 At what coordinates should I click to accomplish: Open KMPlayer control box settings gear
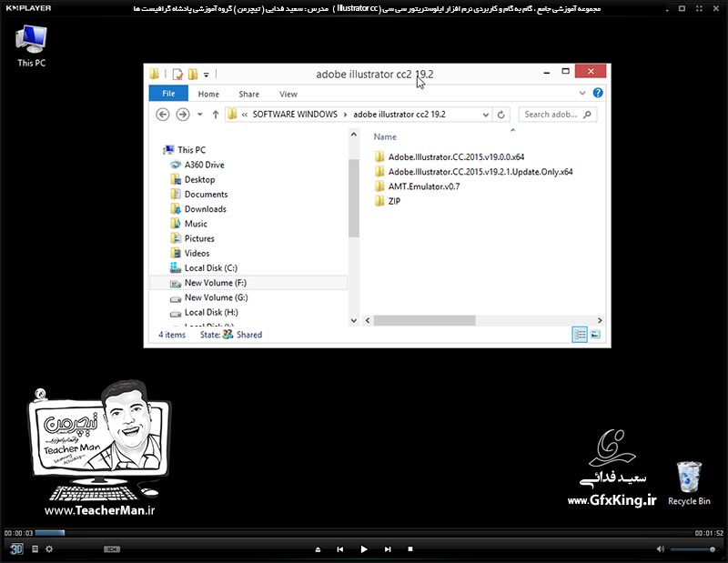click(x=49, y=549)
